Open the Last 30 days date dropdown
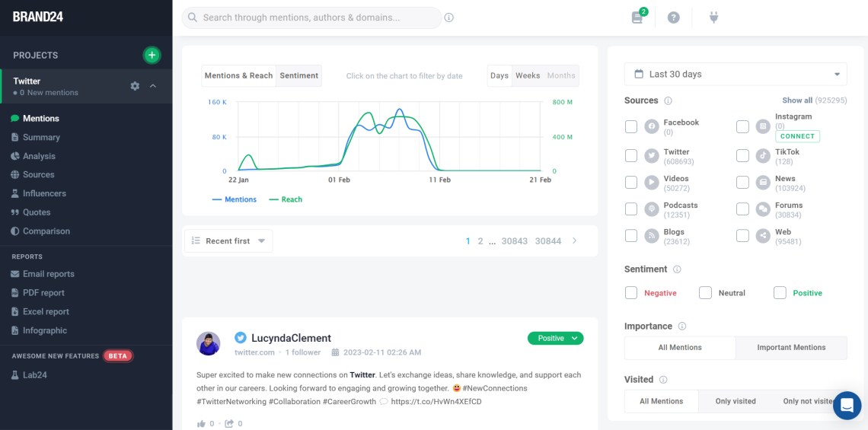This screenshot has width=868, height=430. [x=735, y=75]
